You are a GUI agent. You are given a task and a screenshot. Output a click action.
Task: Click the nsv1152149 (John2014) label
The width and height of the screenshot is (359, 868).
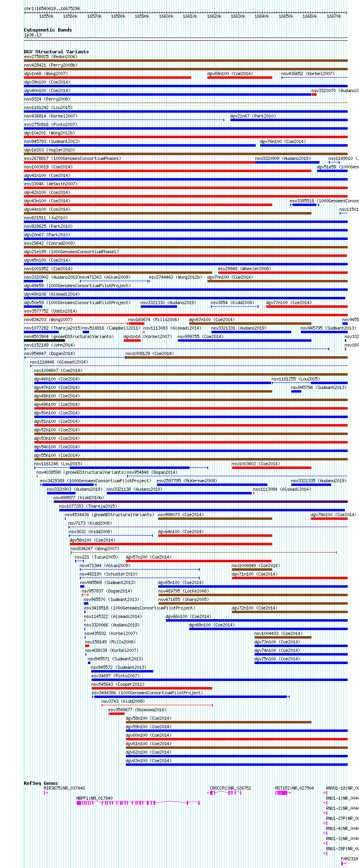50,345
